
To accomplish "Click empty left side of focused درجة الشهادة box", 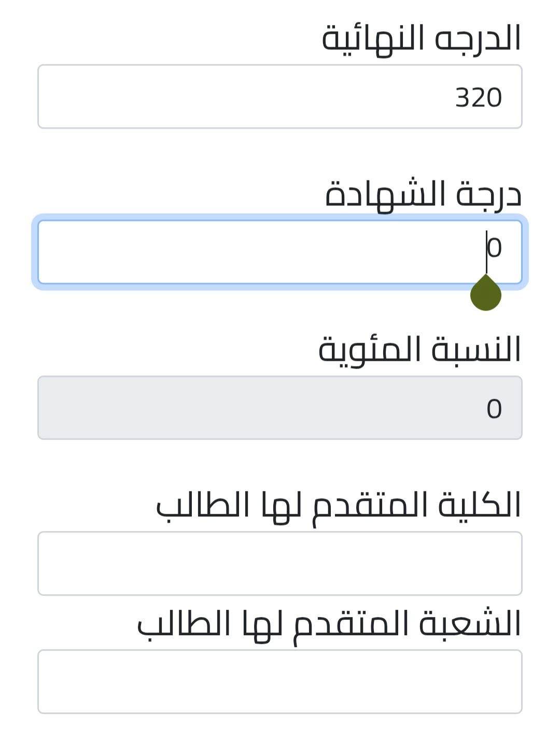I will click(207, 252).
